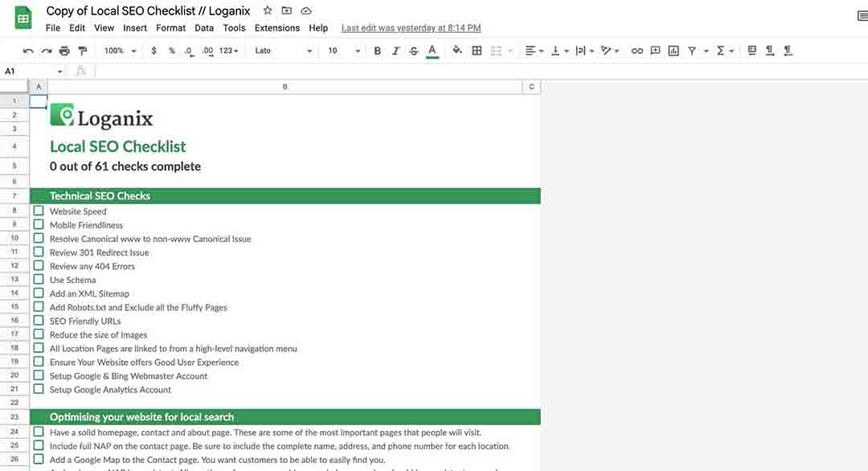The image size is (868, 471).
Task: Click the Undo icon
Action: click(27, 51)
